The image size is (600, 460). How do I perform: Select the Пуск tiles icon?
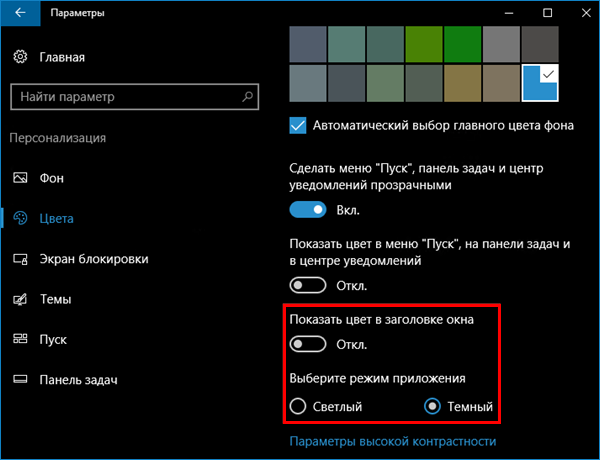[20, 339]
